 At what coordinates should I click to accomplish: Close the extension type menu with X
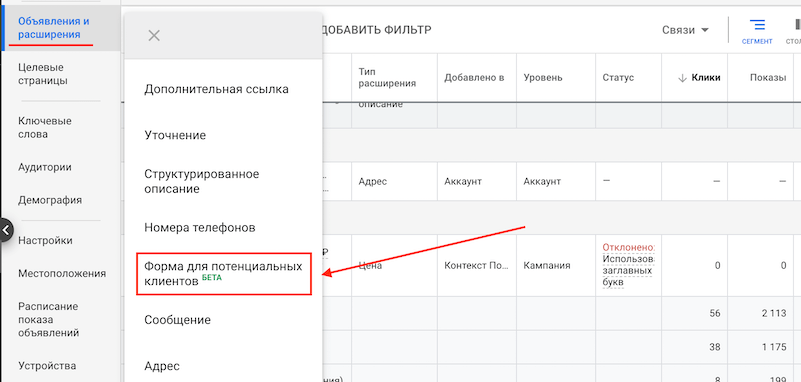[x=154, y=35]
